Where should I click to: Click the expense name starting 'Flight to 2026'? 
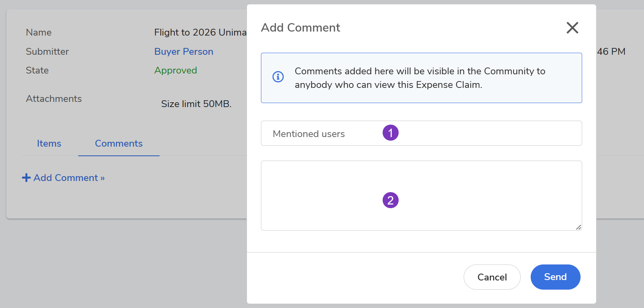click(200, 32)
